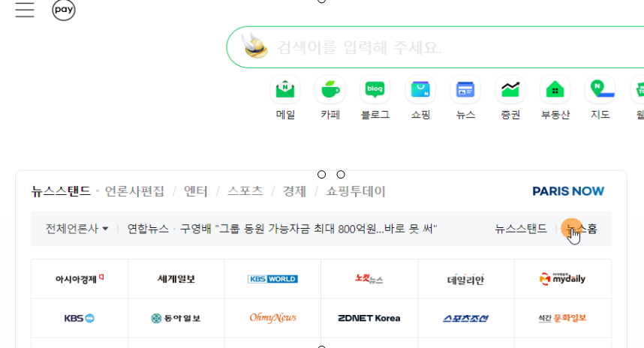This screenshot has width=644, height=348.
Task: Open the Naver Pay icon
Action: (x=64, y=10)
